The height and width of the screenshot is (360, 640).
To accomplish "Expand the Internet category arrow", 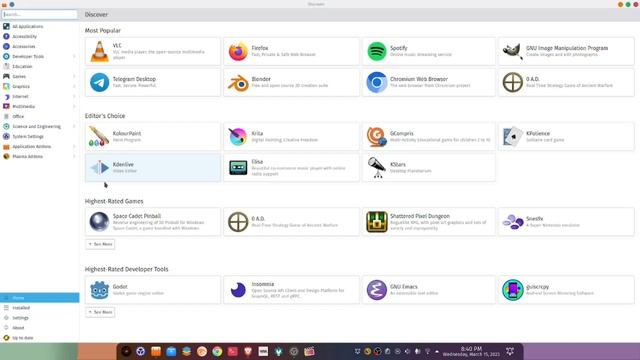I will click(x=74, y=96).
